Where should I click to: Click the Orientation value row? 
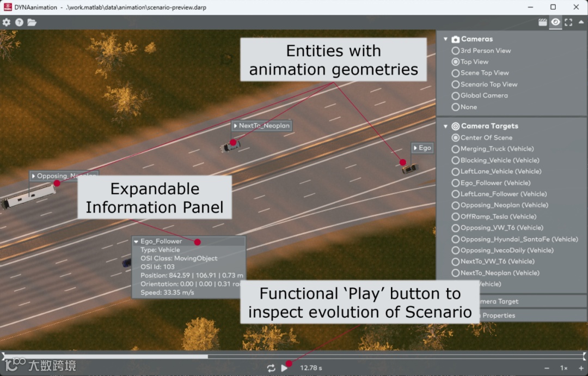pos(191,284)
